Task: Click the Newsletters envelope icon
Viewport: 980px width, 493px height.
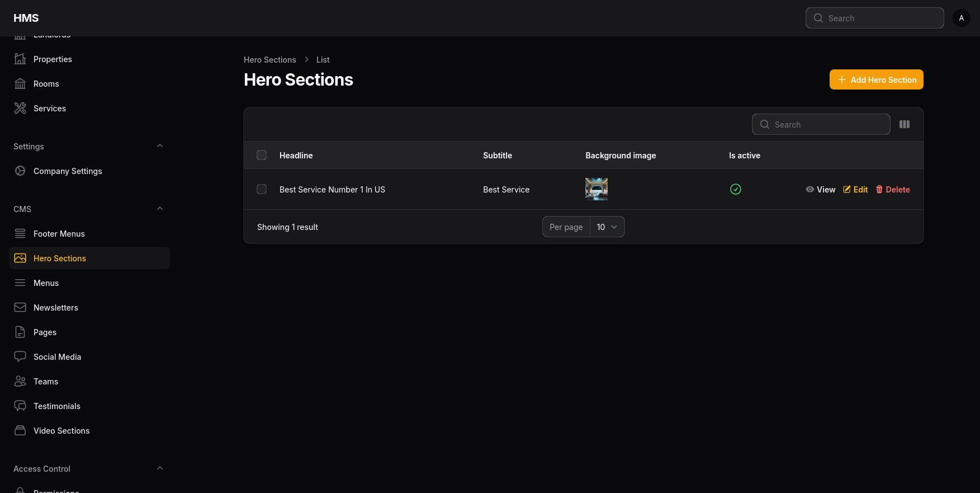Action: [x=20, y=307]
